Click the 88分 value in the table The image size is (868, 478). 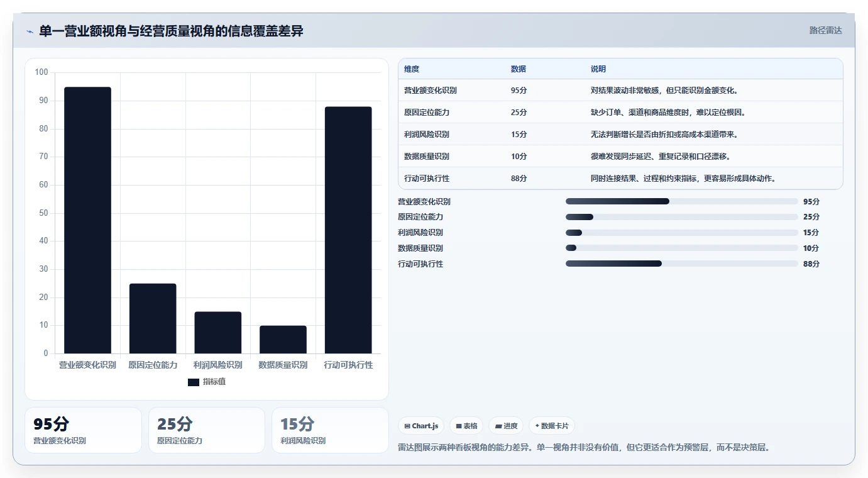tap(519, 179)
